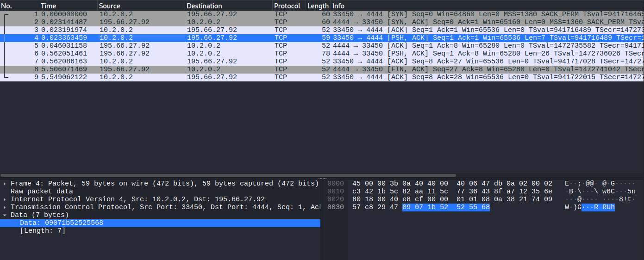
Task: Select packet 9, the final ACK
Action: [x=185, y=77]
